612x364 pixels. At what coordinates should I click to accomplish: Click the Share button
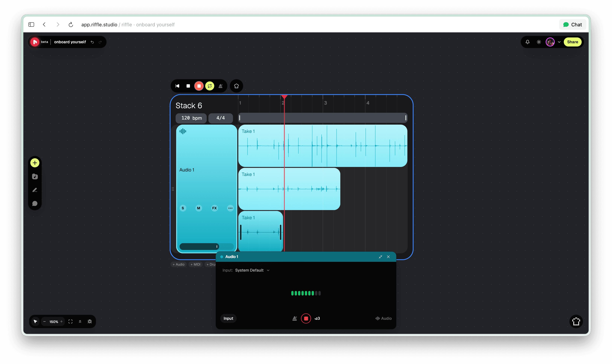(573, 42)
